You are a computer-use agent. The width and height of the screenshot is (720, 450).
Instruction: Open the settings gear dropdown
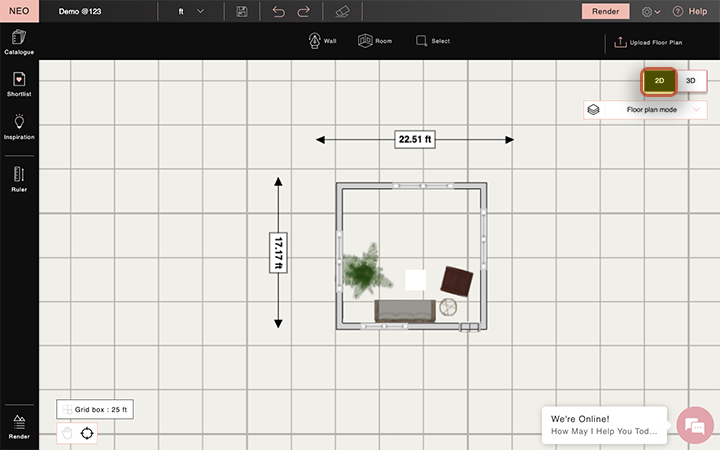[651, 12]
